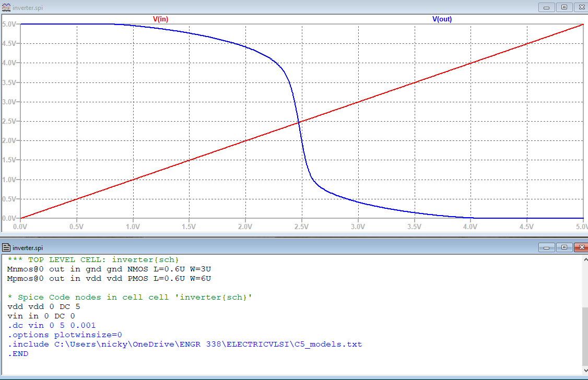This screenshot has height=380, width=588.
Task: Click the .options plotwinsize=0 line
Action: coord(65,335)
